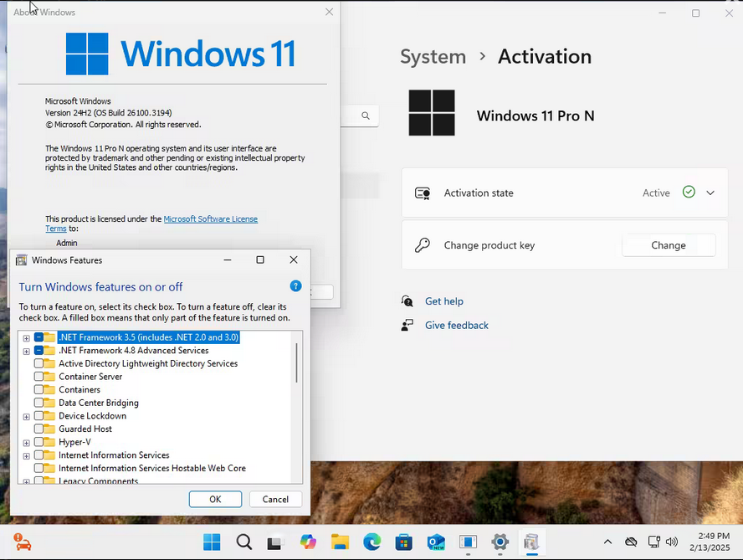Expand the Device Lockdown node

(27, 417)
